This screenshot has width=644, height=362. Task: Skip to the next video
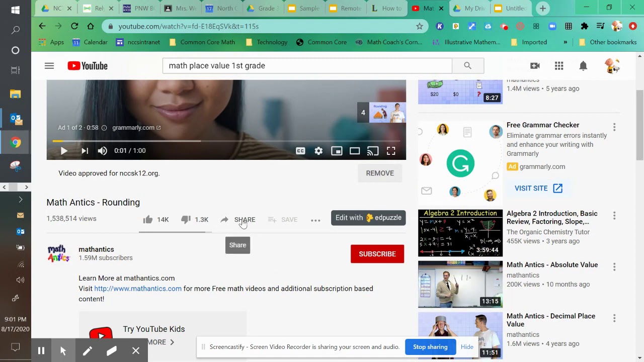click(x=85, y=150)
